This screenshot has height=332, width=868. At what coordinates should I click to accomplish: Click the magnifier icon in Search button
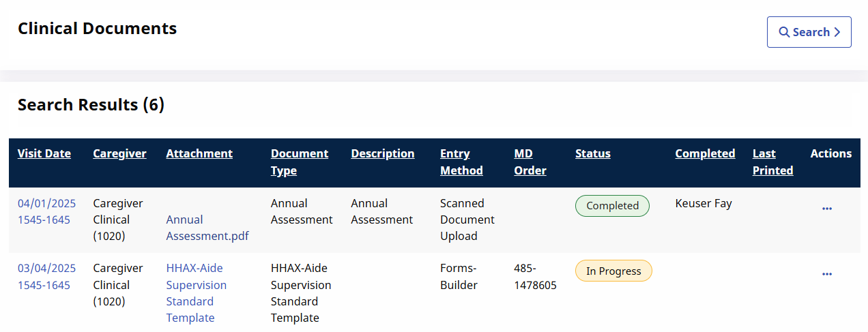785,32
